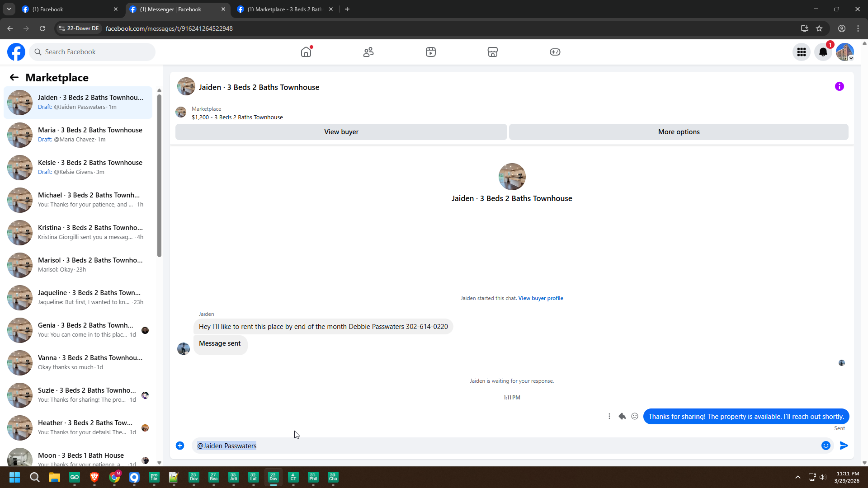868x488 pixels.
Task: Click the View buyer button
Action: (341, 132)
